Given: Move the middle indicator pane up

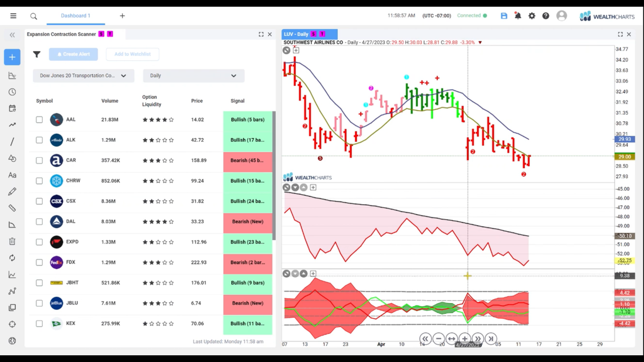Looking at the screenshot, I should point(304,187).
